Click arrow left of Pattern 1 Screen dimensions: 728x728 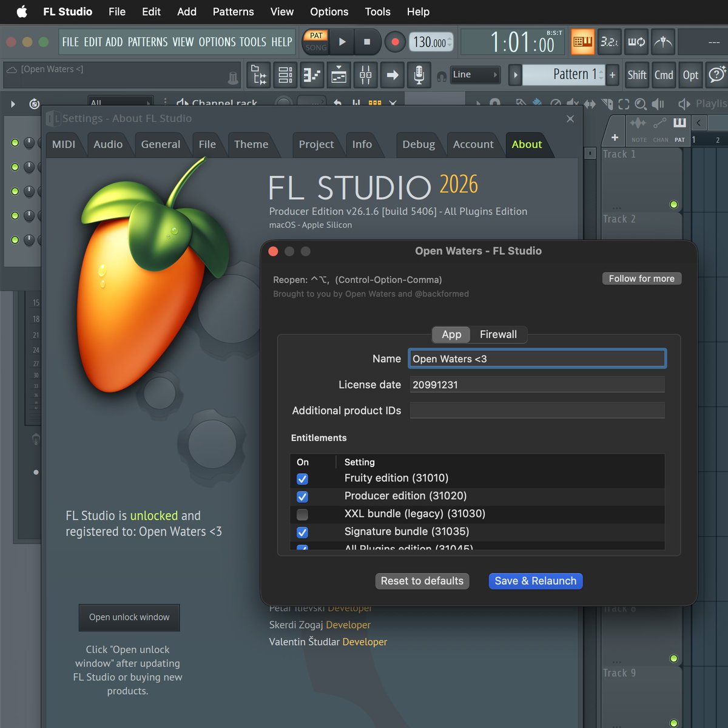(515, 75)
